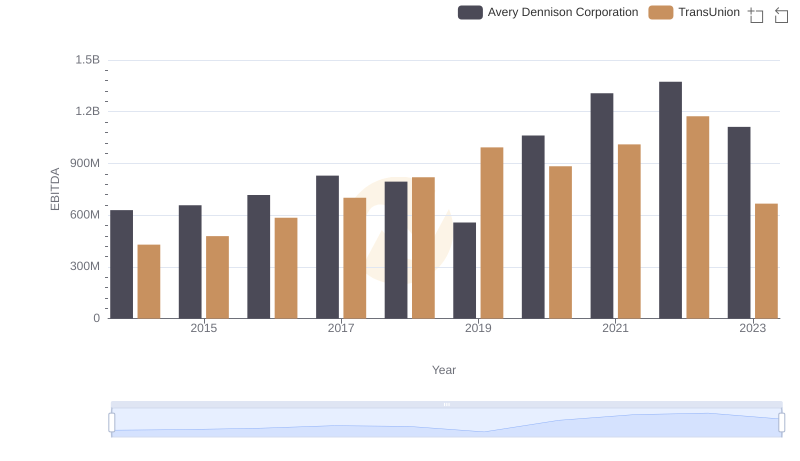
Task: Click the right handle of zoom slider
Action: click(781, 422)
